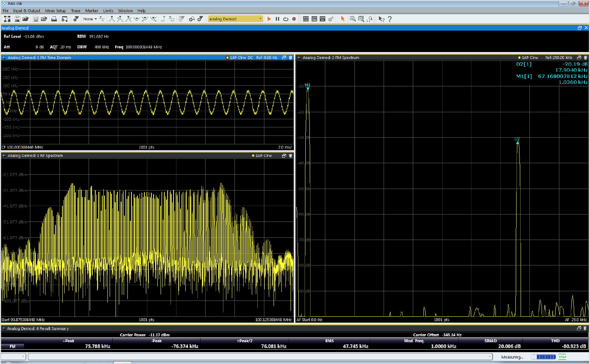Click the Open folder toolbar icon
The width and height of the screenshot is (590, 364).
point(25,19)
